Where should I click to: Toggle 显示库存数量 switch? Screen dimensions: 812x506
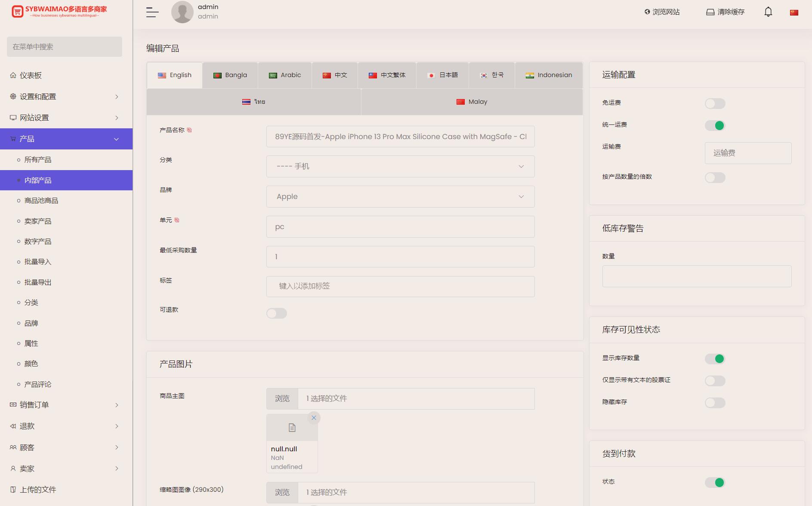[715, 359]
